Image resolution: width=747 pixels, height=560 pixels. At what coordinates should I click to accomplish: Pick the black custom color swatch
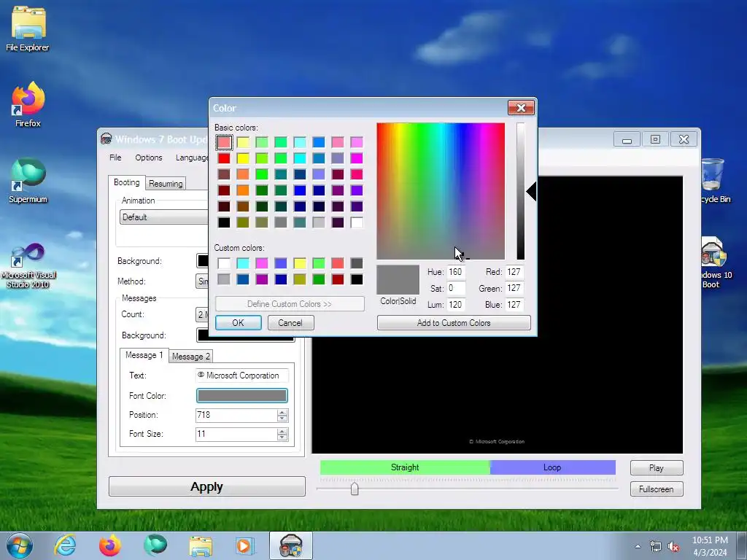pyautogui.click(x=357, y=279)
